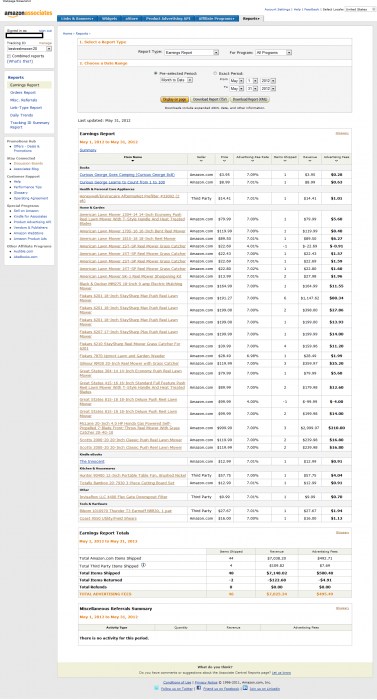
Task: Sort by the Advertising Fee Rate column arrow
Action: tap(252, 161)
